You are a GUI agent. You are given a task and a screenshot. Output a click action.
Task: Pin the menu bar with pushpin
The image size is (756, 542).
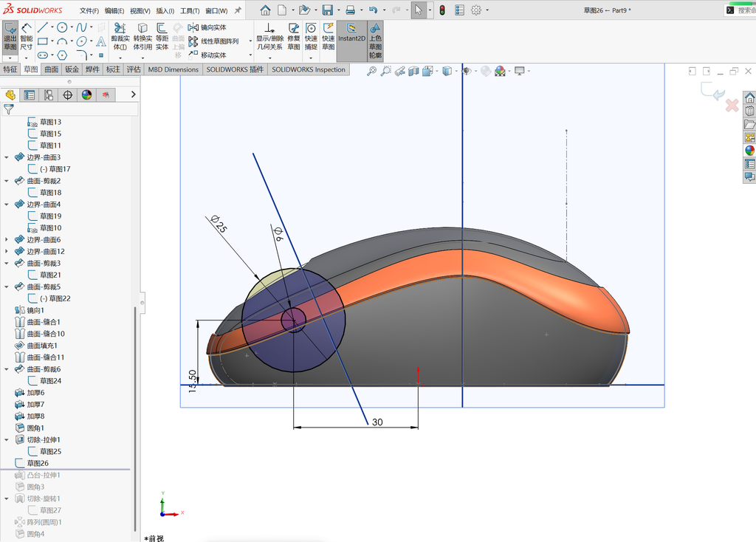[238, 10]
